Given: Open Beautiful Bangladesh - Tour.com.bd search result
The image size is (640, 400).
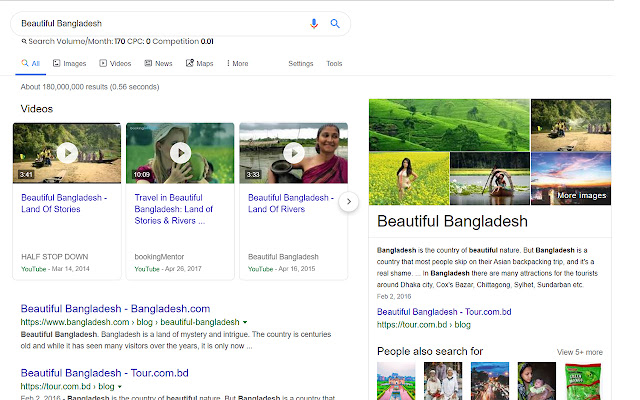Looking at the screenshot, I should [104, 373].
